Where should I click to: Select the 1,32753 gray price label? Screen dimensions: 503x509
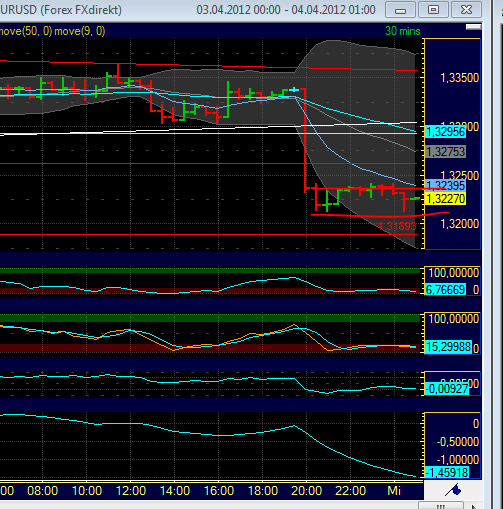445,152
